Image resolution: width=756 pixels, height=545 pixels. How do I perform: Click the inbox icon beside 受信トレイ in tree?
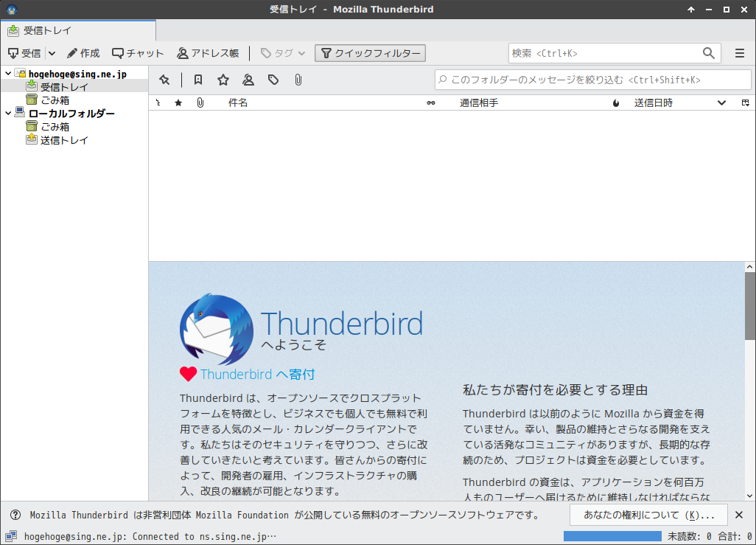[x=32, y=86]
